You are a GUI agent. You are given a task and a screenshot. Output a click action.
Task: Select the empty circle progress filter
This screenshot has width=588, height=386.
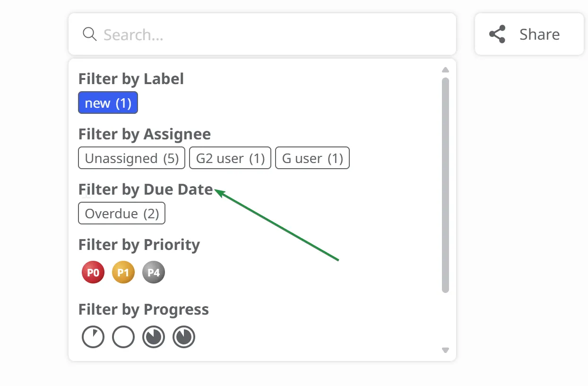pos(123,337)
